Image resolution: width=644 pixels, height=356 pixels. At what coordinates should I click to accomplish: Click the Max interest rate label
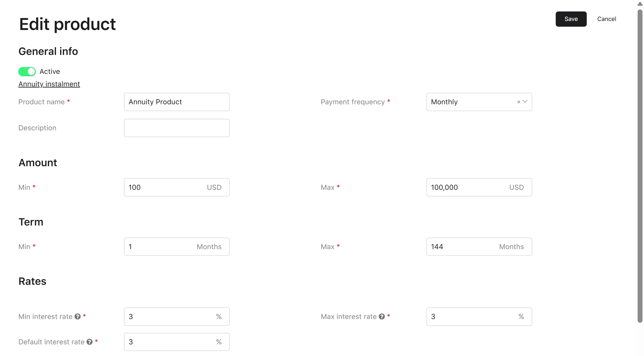[349, 317]
